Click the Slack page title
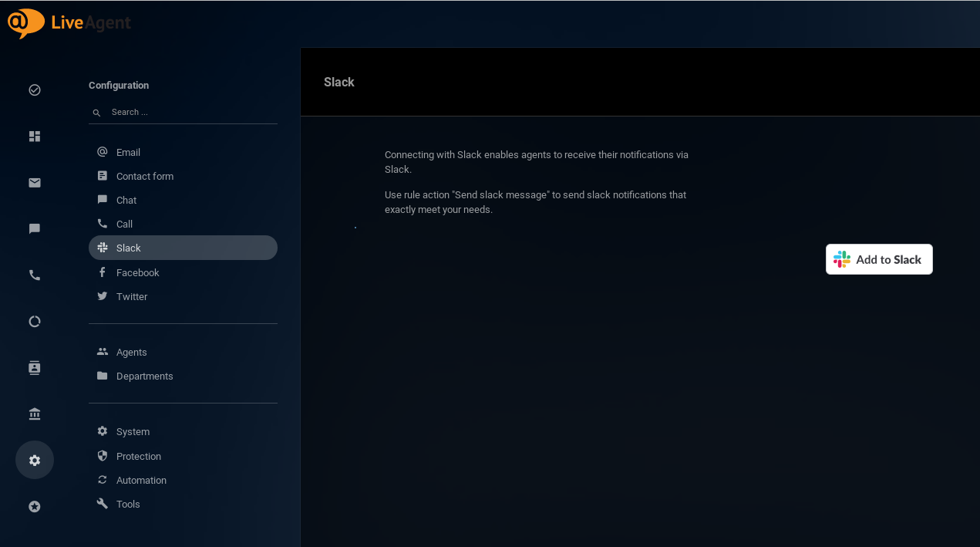Image resolution: width=980 pixels, height=547 pixels. tap(339, 83)
